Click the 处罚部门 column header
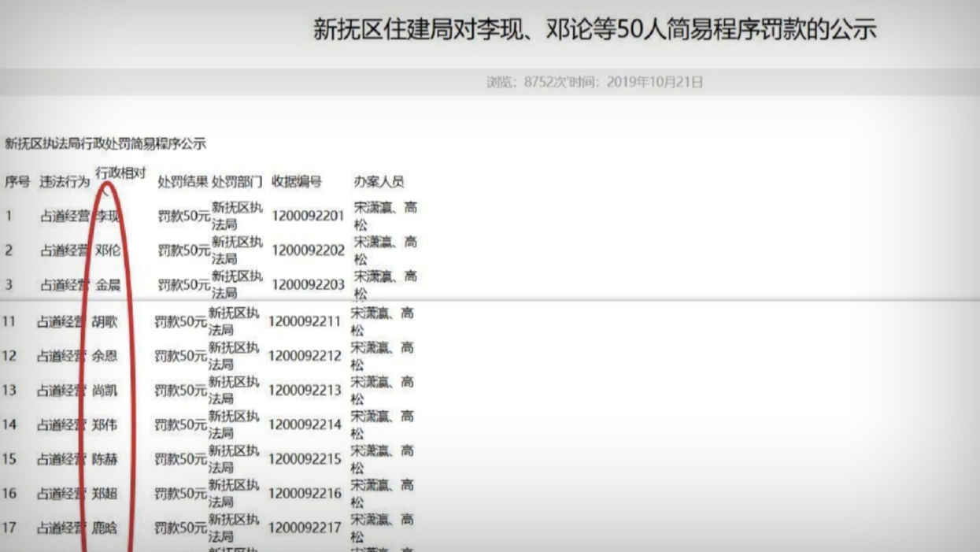Screen dimensions: 980x552 [x=237, y=182]
